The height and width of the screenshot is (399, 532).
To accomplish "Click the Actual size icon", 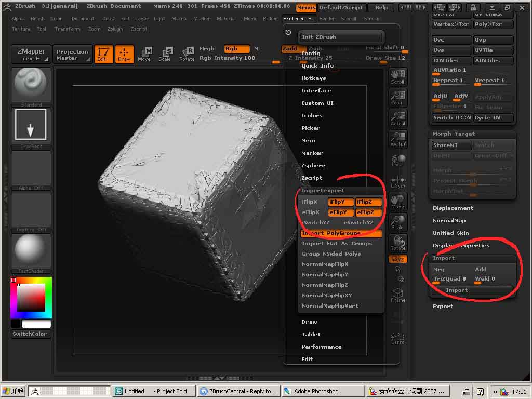I will pyautogui.click(x=397, y=118).
